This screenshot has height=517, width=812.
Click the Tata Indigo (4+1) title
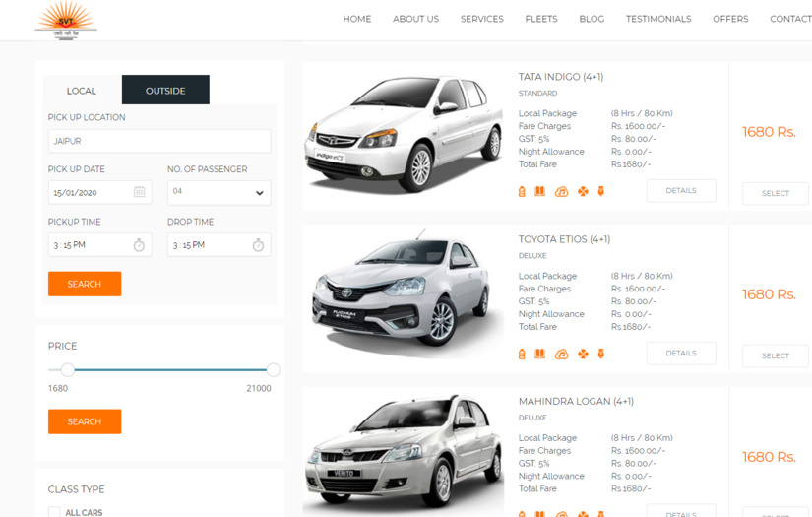(x=561, y=77)
